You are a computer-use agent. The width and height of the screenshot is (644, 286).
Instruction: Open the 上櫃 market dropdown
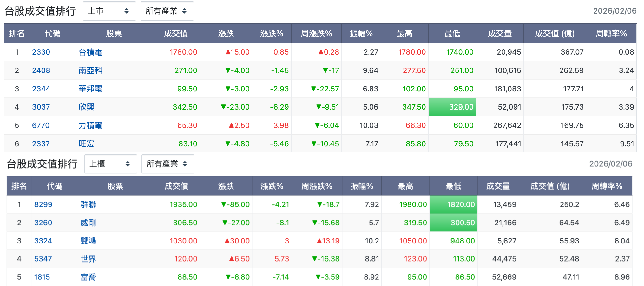pyautogui.click(x=110, y=164)
